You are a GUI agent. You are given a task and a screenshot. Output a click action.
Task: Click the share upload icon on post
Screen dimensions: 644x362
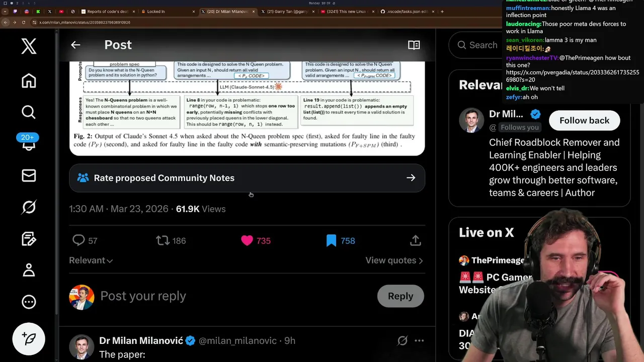[415, 241]
